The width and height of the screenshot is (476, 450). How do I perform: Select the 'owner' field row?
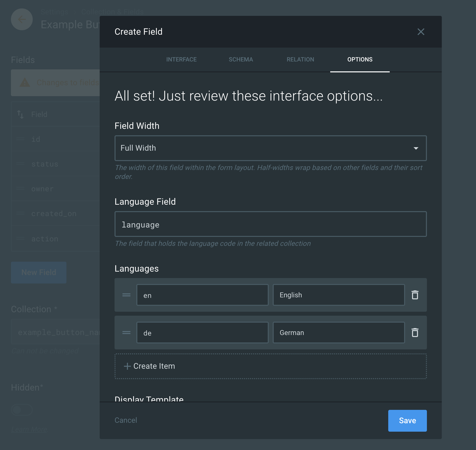coord(56,189)
